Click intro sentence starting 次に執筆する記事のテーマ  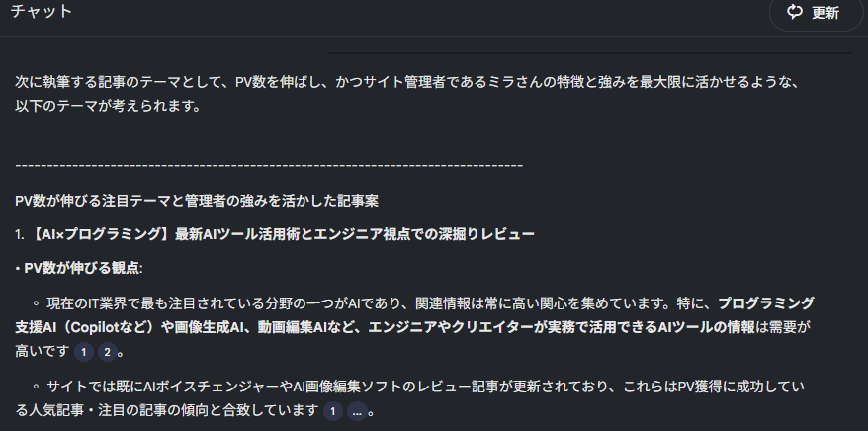[407, 82]
